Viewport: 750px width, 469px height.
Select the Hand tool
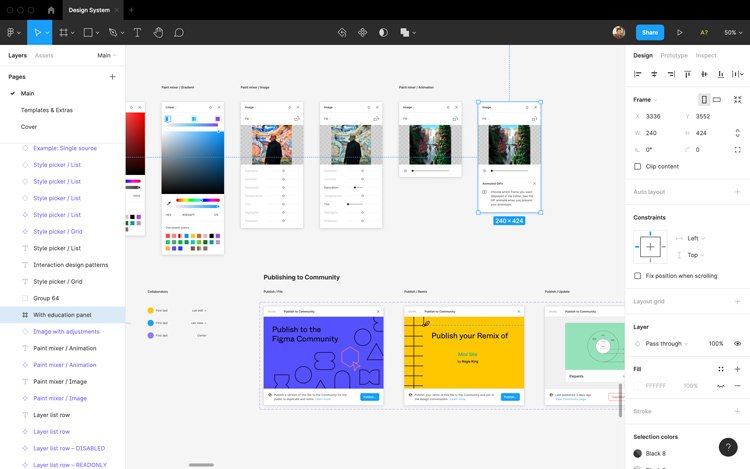coord(158,33)
